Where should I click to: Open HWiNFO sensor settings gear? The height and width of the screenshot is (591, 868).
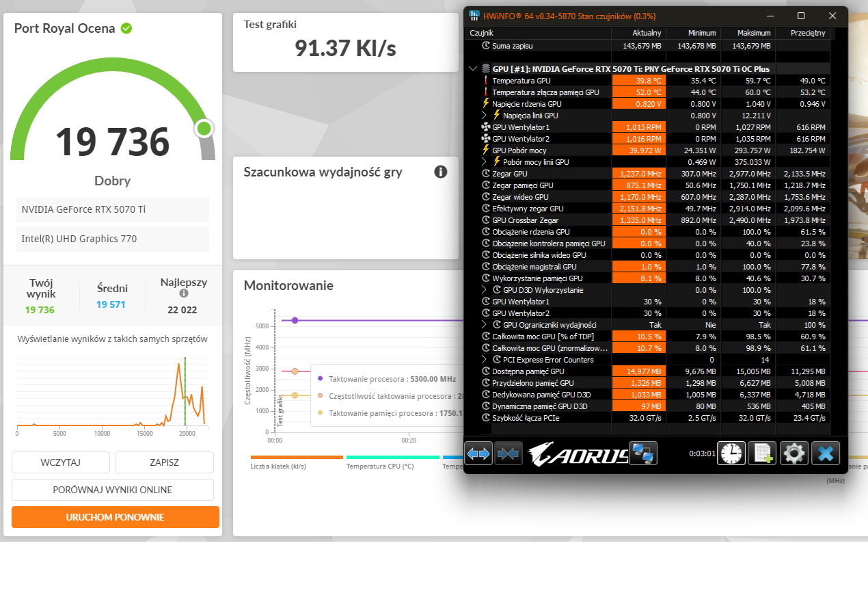click(x=794, y=453)
